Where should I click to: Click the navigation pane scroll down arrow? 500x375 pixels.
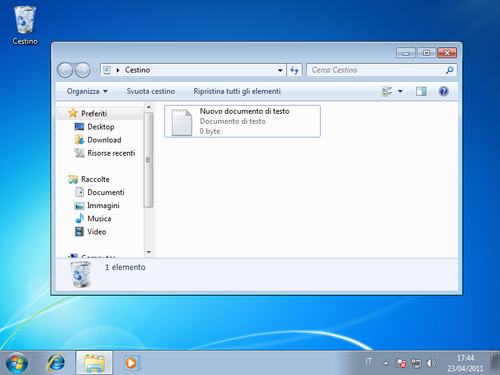tap(149, 252)
